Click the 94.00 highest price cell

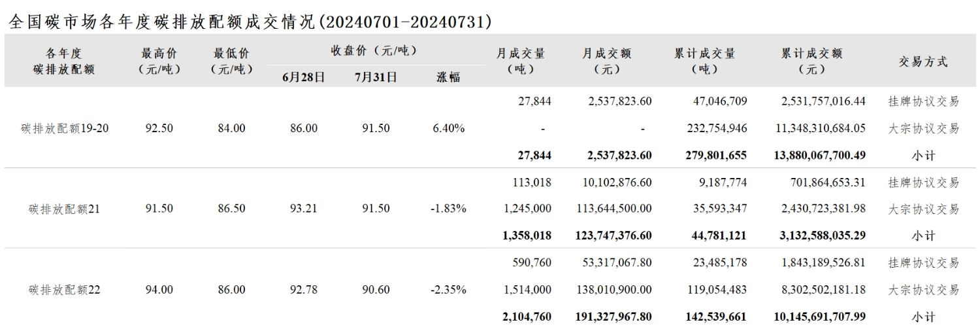coord(159,289)
